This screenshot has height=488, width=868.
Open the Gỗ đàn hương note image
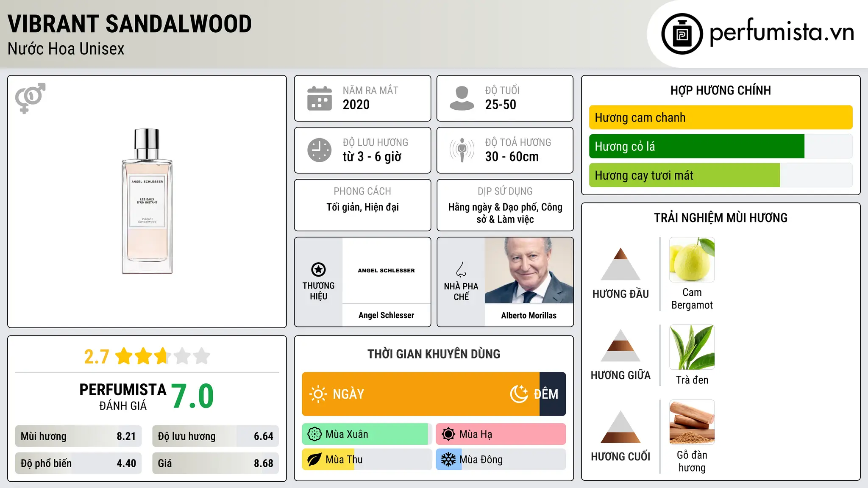click(692, 422)
